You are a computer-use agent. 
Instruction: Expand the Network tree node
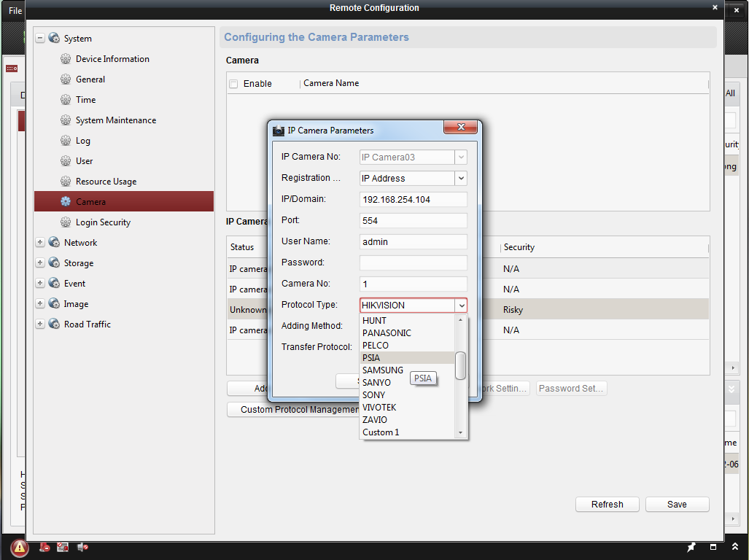coord(40,243)
